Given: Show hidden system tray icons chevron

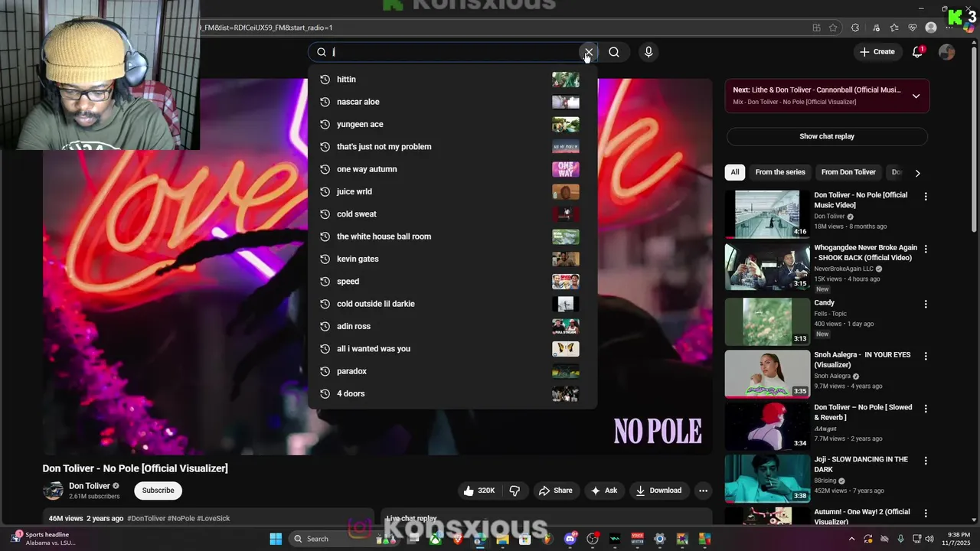Looking at the screenshot, I should (x=851, y=539).
